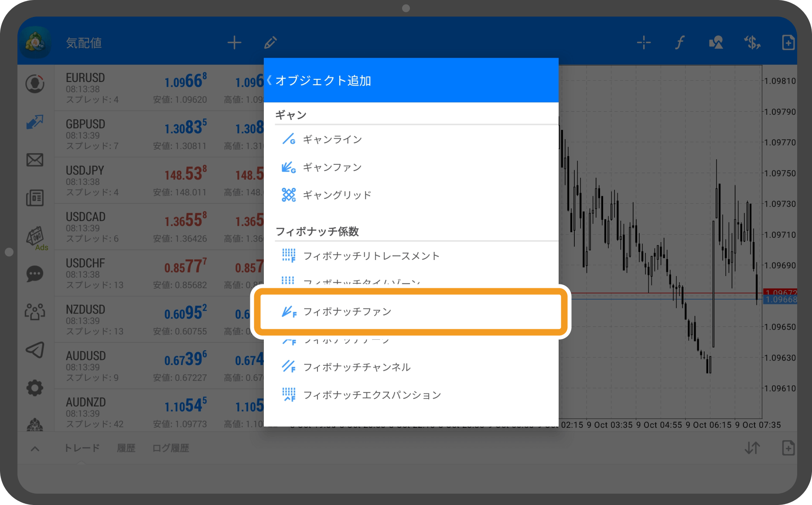The image size is (812, 505).
Task: Switch to the ログ履歴 tab
Action: 171,448
